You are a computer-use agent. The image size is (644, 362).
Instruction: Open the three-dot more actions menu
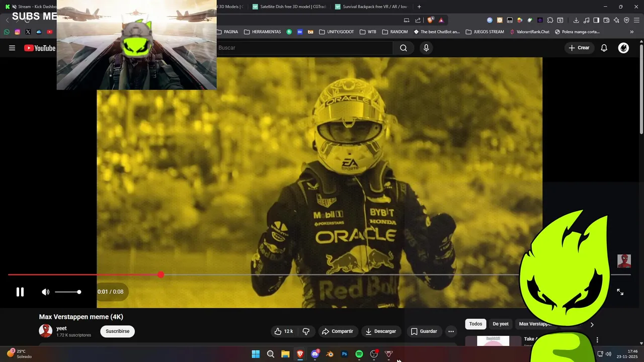click(x=451, y=331)
